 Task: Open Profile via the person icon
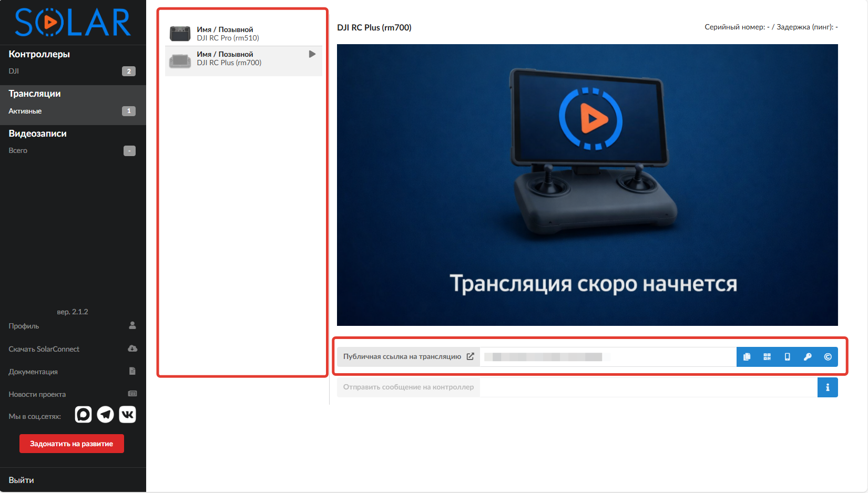coord(132,325)
